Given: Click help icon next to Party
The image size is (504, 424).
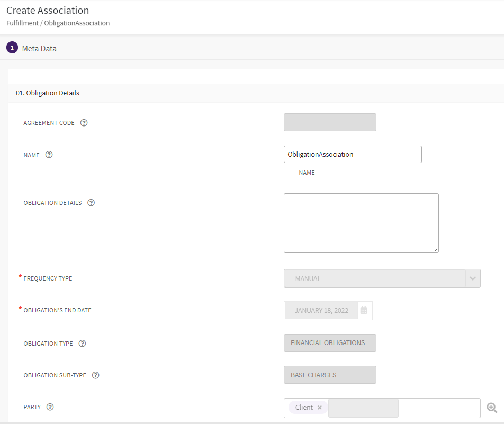Looking at the screenshot, I should click(x=50, y=407).
